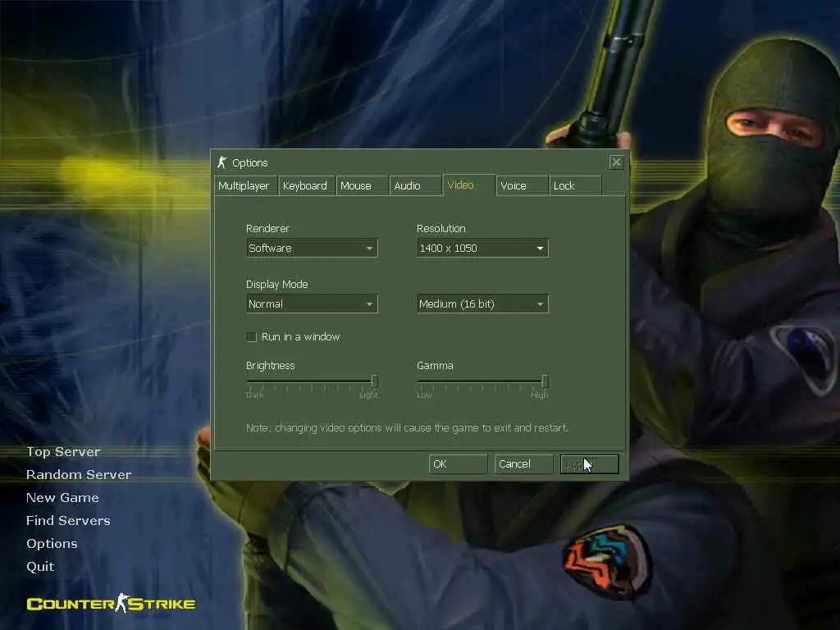The width and height of the screenshot is (840, 630).
Task: Choose Quit in the main menu
Action: (40, 567)
